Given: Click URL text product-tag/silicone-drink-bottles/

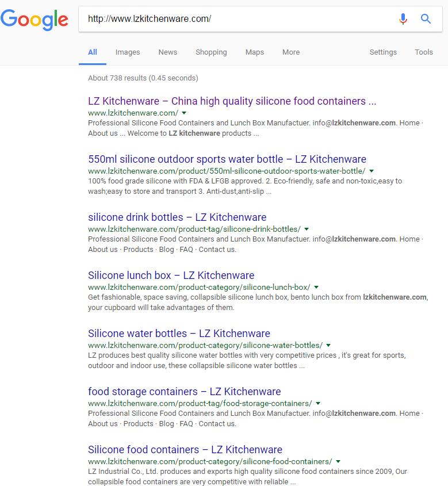Looking at the screenshot, I should point(194,229).
